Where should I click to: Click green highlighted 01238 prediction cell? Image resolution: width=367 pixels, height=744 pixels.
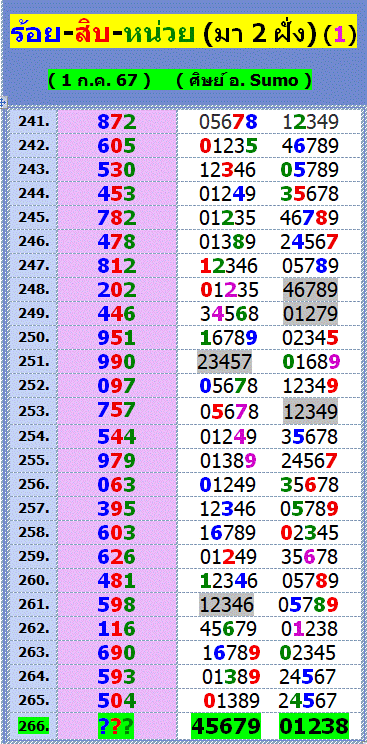click(314, 726)
